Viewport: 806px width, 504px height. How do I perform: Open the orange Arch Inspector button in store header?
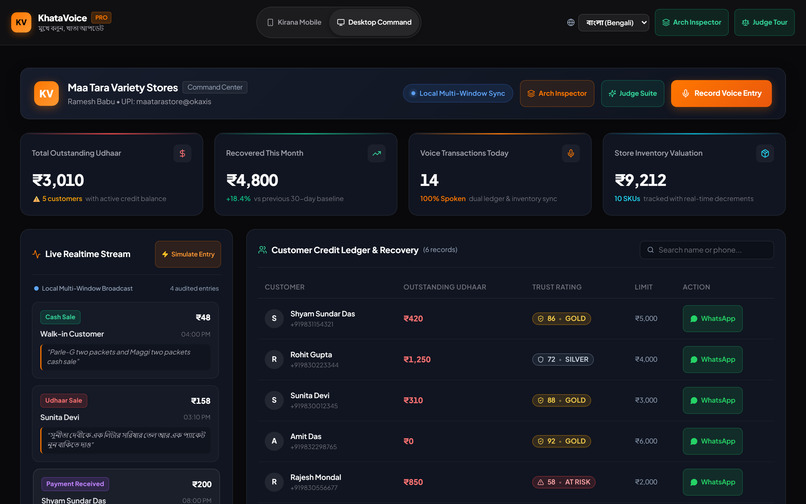click(x=557, y=94)
